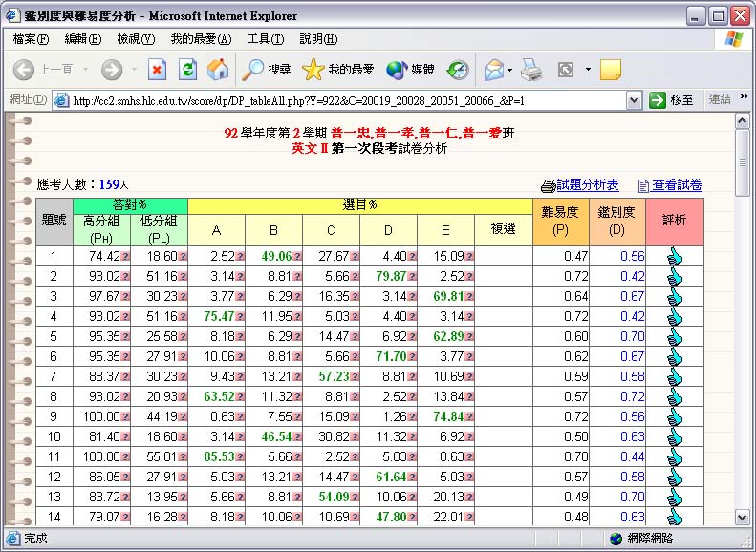This screenshot has width=756, height=552.
Task: Click the thumbs-up icon for question 7
Action: point(675,376)
